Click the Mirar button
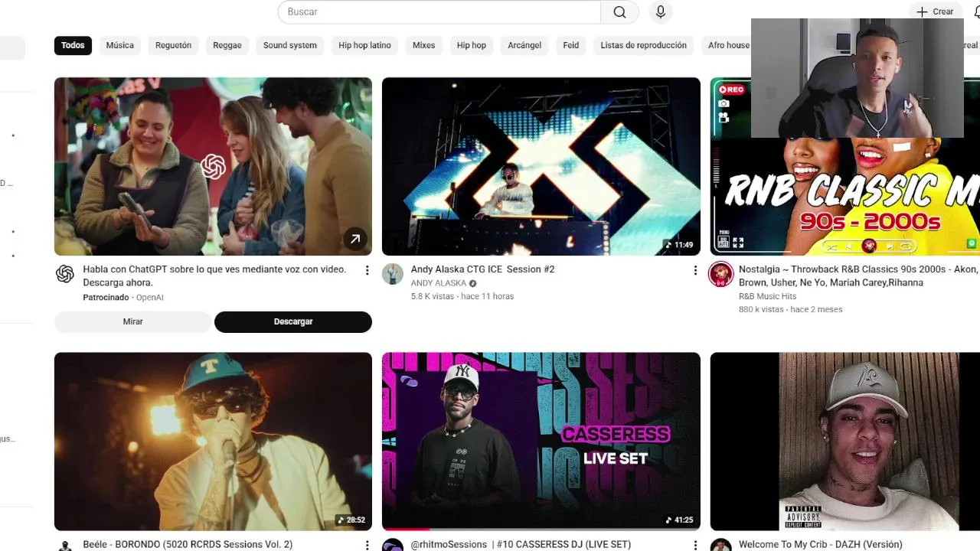This screenshot has height=551, width=980. (132, 321)
